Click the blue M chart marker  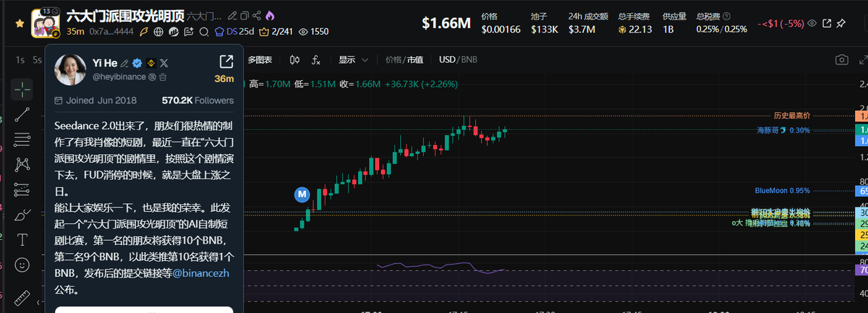tap(302, 194)
